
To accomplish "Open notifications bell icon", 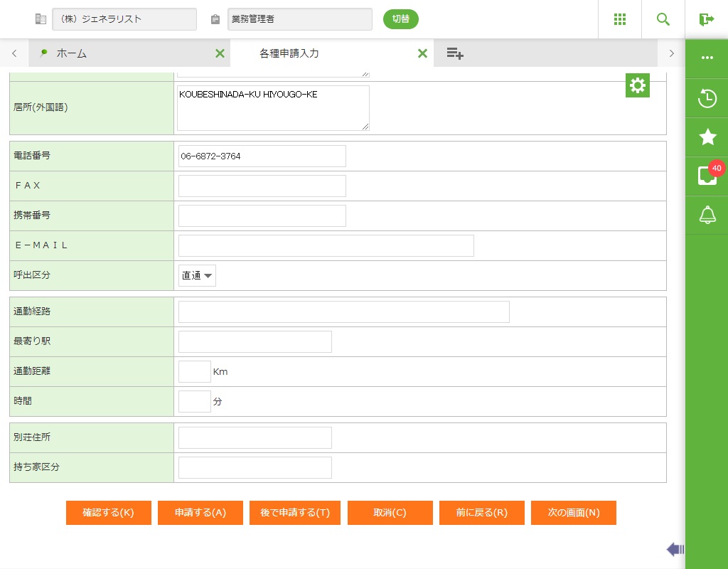I will click(707, 215).
